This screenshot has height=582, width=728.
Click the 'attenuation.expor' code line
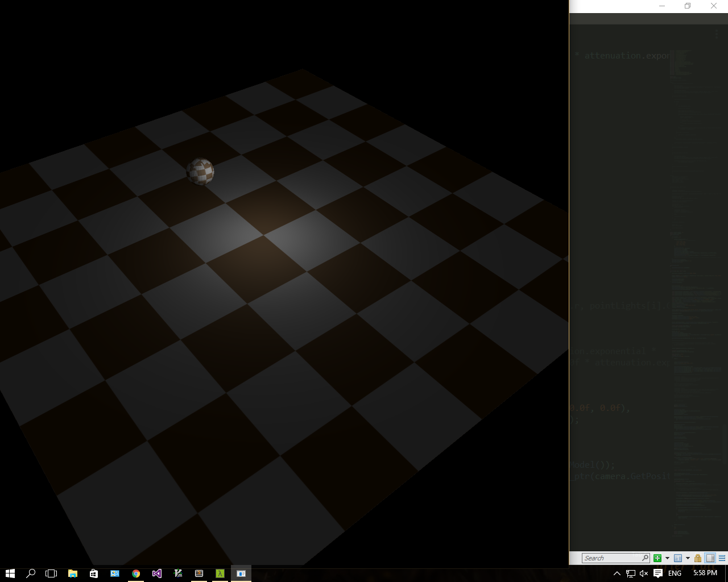pos(627,56)
